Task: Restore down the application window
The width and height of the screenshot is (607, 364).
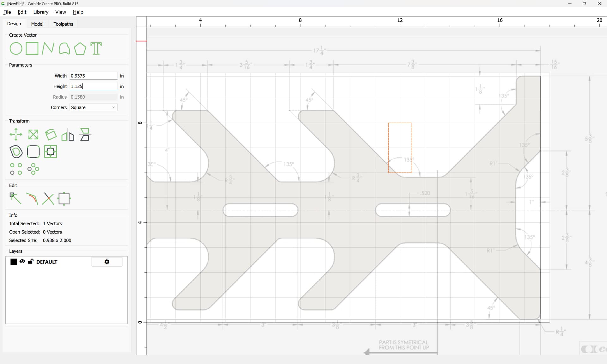Action: [584, 3]
